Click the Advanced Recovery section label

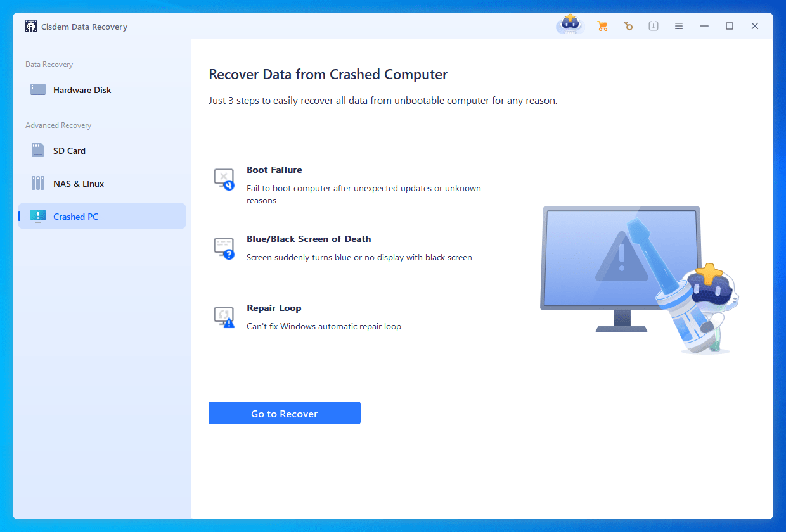[x=58, y=125]
